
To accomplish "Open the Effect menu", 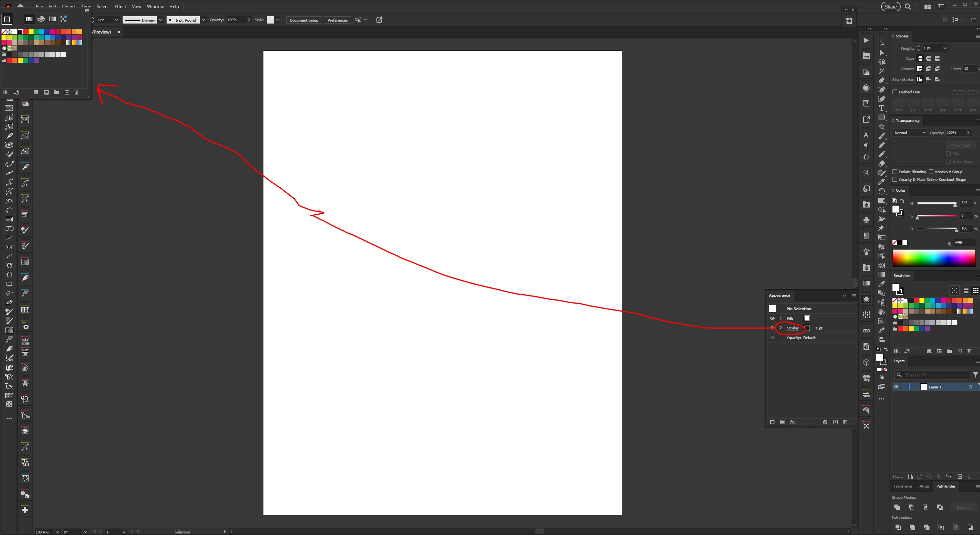I will tap(120, 7).
